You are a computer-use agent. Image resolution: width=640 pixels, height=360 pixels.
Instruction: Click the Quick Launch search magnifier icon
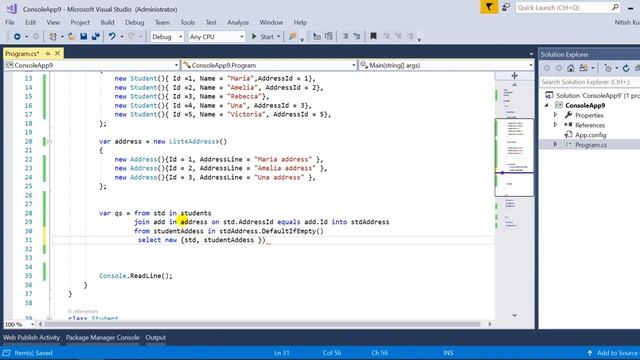(615, 7)
